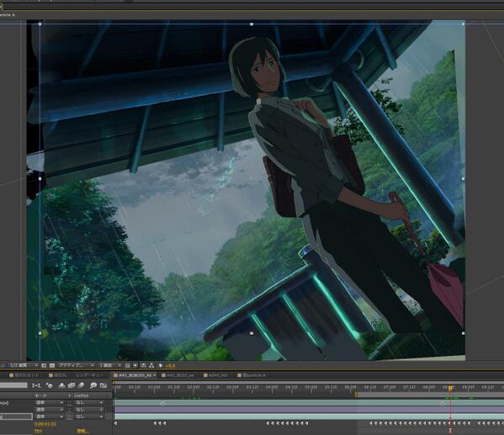The height and width of the screenshot is (435, 504).
Task: Toggle the frame blending enable icon
Action: point(72,385)
